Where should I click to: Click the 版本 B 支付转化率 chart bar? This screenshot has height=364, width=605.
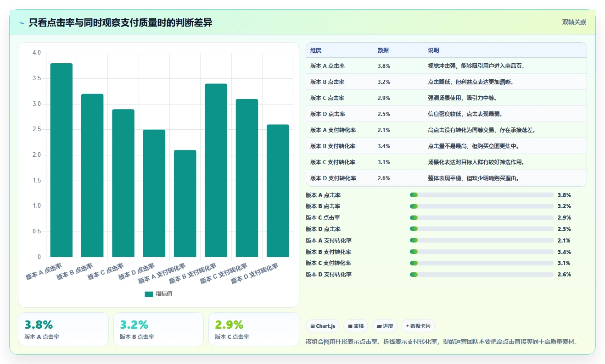[216, 170]
